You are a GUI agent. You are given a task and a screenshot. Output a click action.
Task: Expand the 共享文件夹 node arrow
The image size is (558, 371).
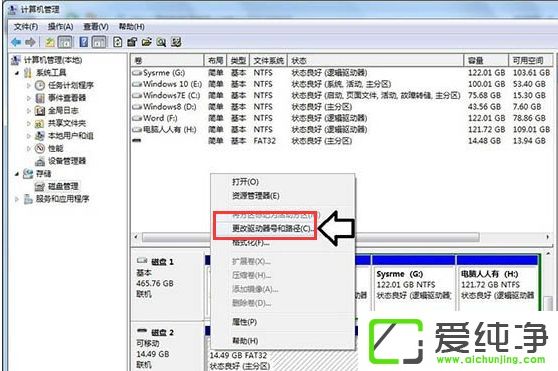[29, 123]
